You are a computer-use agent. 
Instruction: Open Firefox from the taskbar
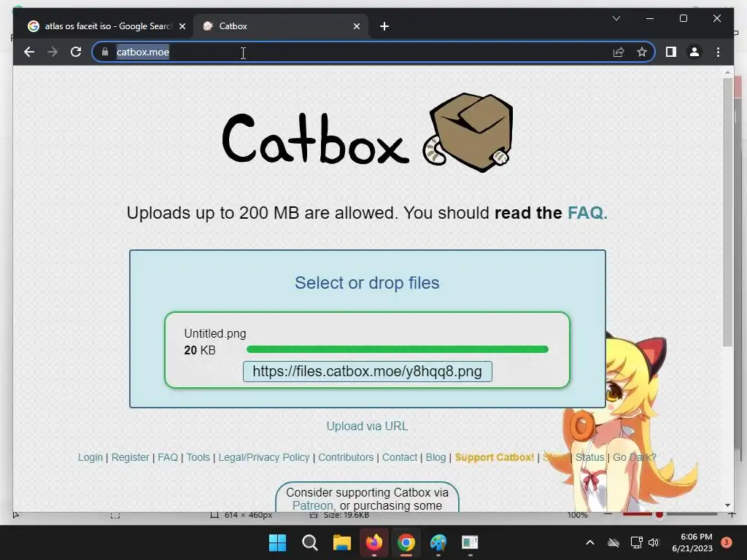(374, 542)
